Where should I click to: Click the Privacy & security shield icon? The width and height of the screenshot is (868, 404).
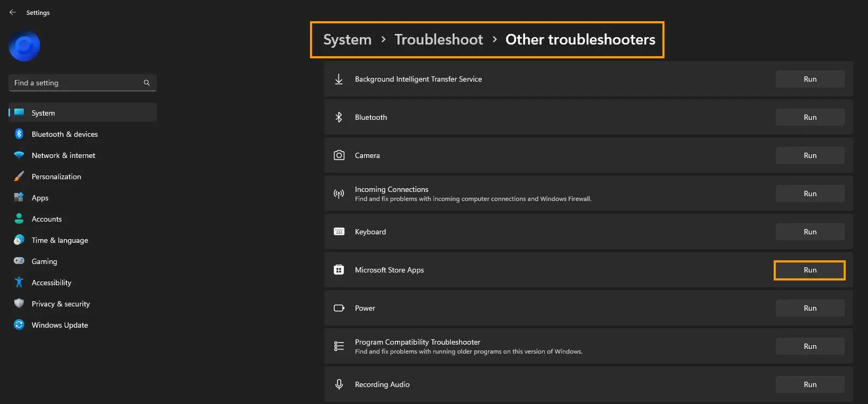[x=19, y=303]
